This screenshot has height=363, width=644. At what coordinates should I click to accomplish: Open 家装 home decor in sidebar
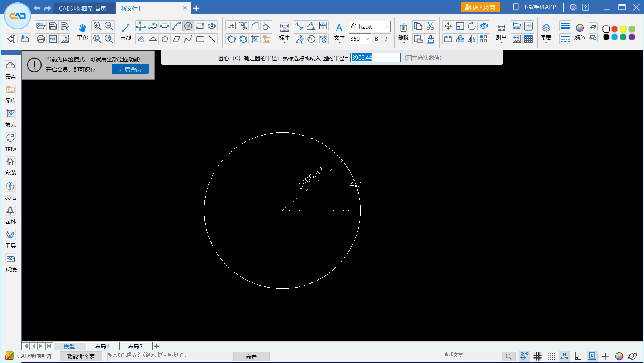point(11,167)
